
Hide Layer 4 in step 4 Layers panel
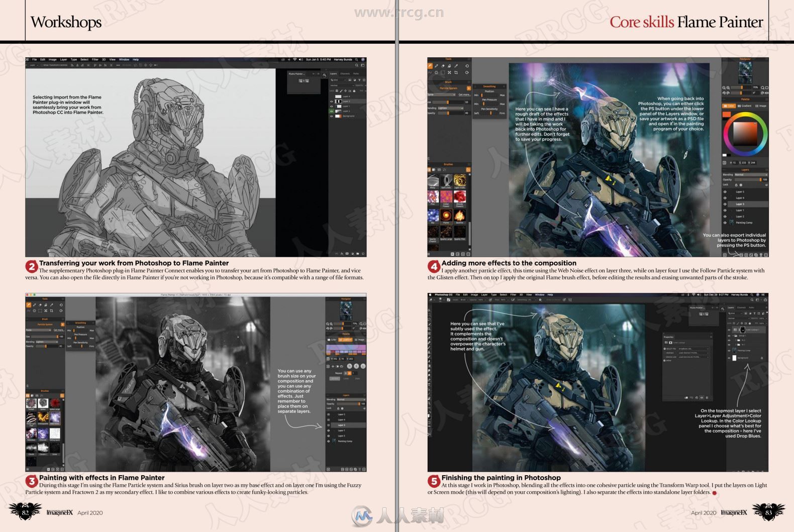pyautogui.click(x=725, y=198)
